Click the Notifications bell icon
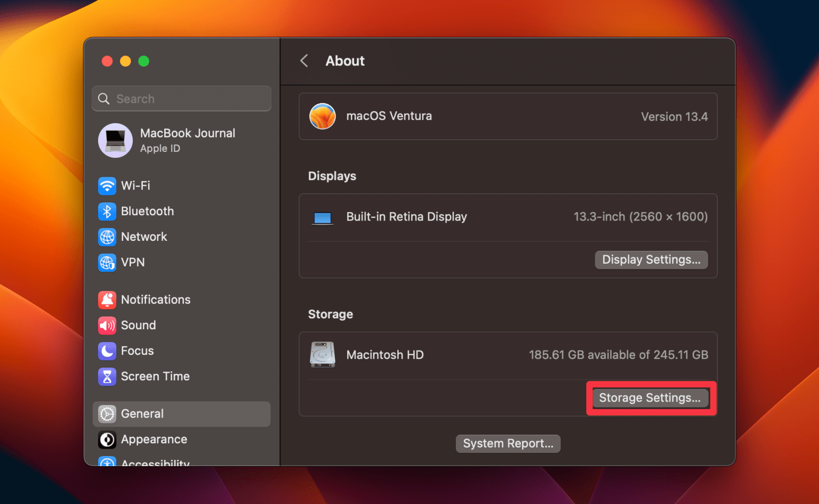Screen dimensions: 819x504 pos(107,299)
